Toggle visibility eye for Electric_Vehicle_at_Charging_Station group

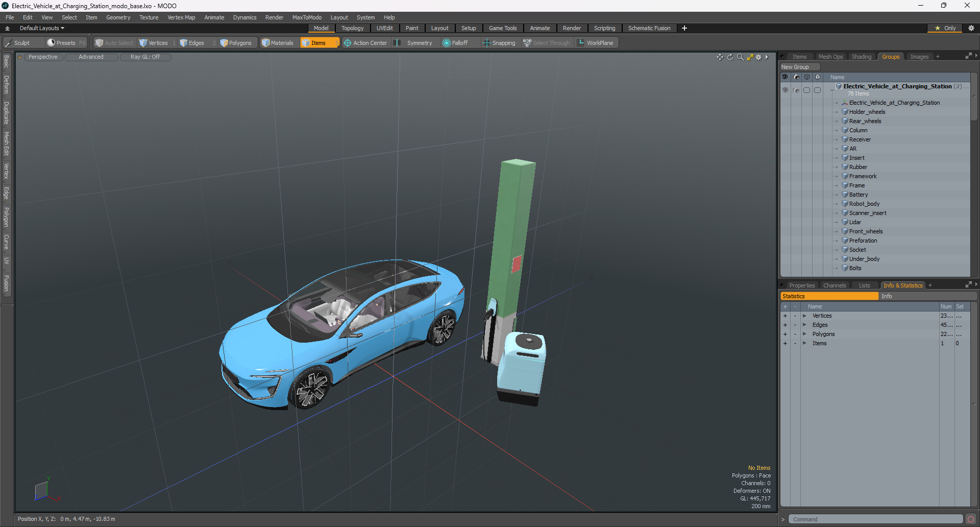pyautogui.click(x=785, y=90)
